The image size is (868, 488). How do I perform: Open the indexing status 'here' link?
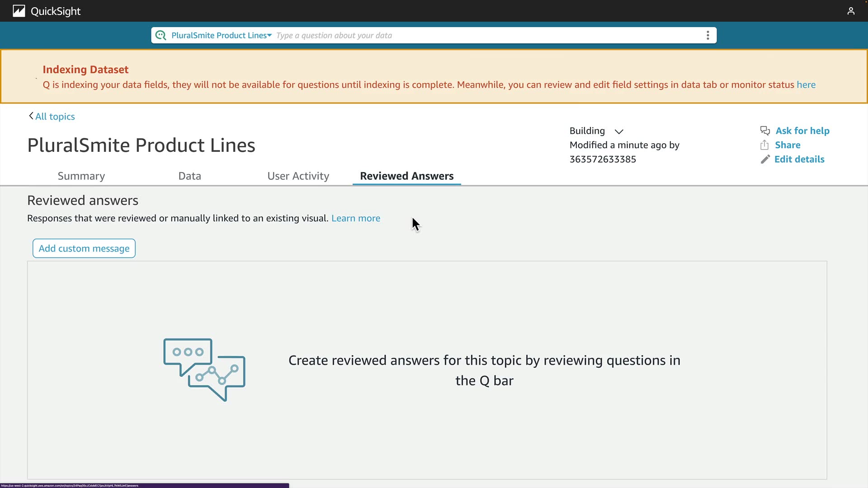806,85
